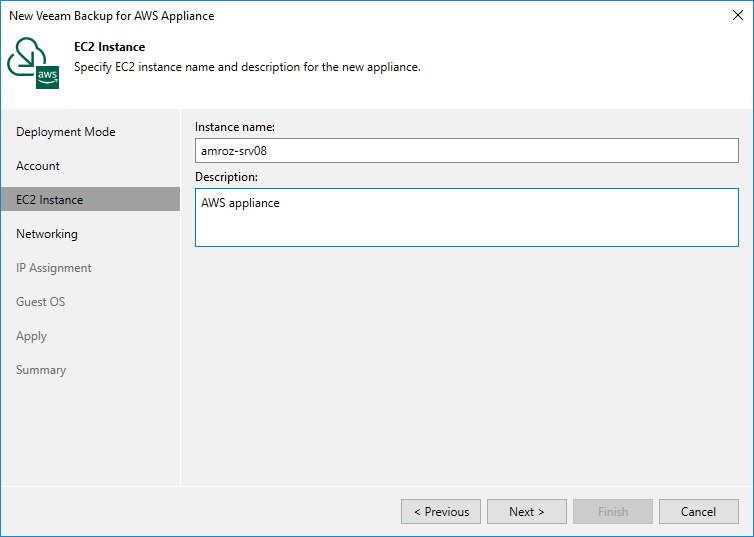Open the Account wizard step
Image resolution: width=754 pixels, height=537 pixels.
click(38, 166)
